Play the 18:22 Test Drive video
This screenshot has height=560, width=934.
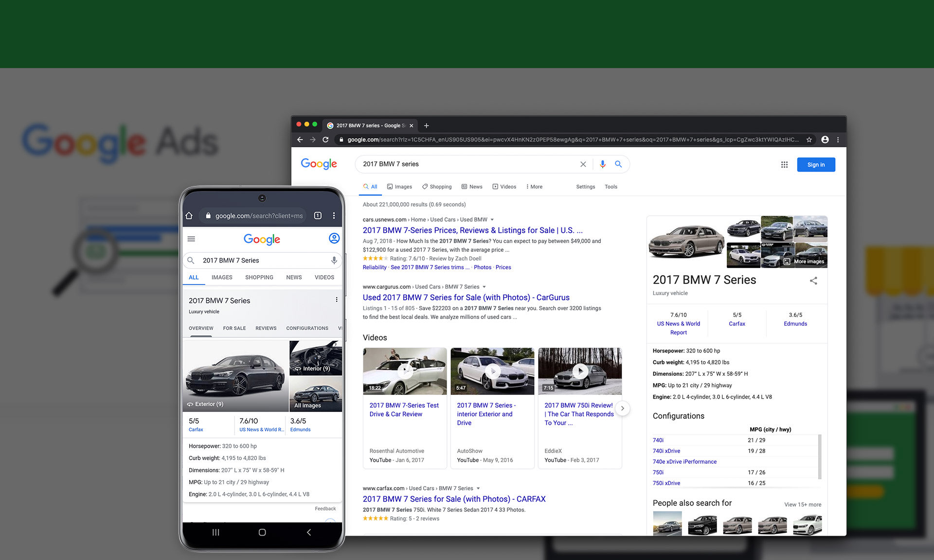405,371
